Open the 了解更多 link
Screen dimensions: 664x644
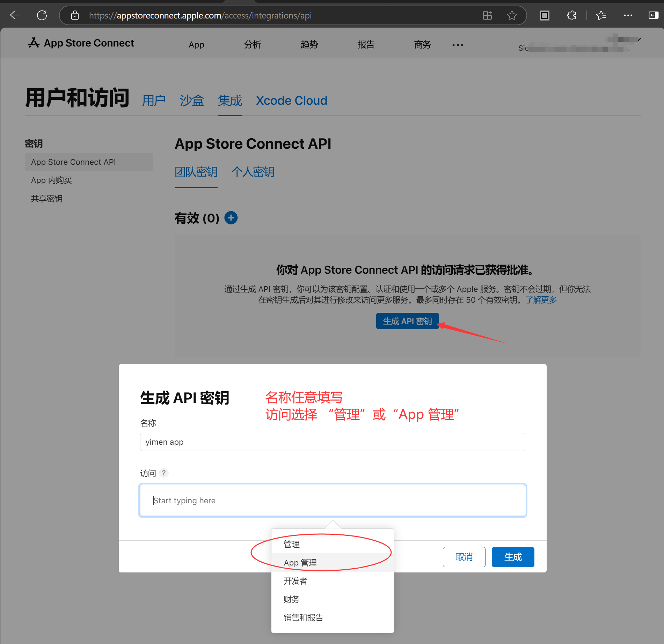click(541, 300)
